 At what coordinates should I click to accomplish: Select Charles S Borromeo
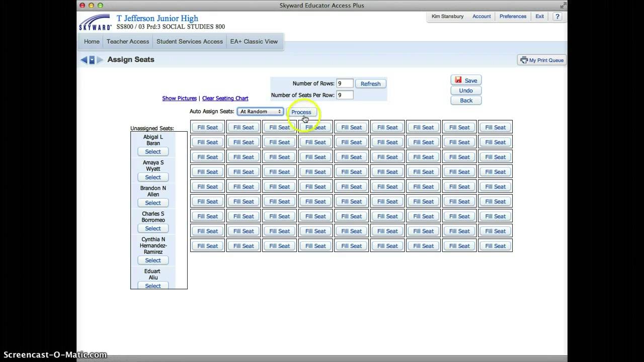153,229
